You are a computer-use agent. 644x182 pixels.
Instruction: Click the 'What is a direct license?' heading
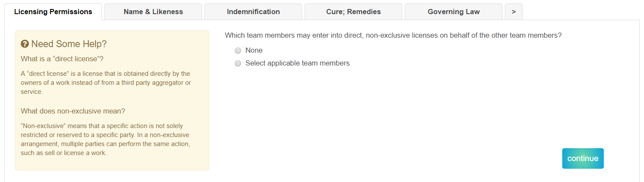point(62,59)
